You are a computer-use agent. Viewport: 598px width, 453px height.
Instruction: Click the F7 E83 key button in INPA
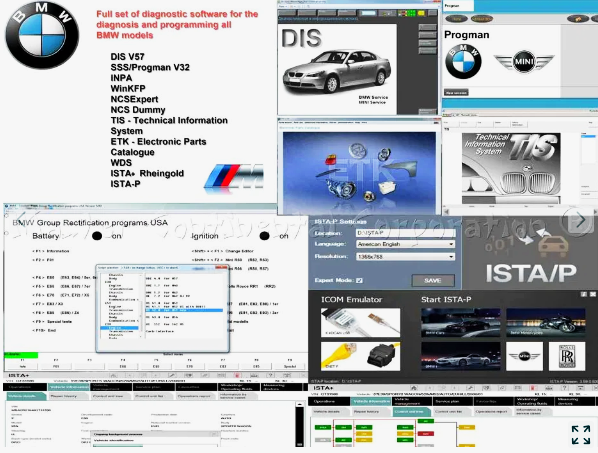pos(223,366)
